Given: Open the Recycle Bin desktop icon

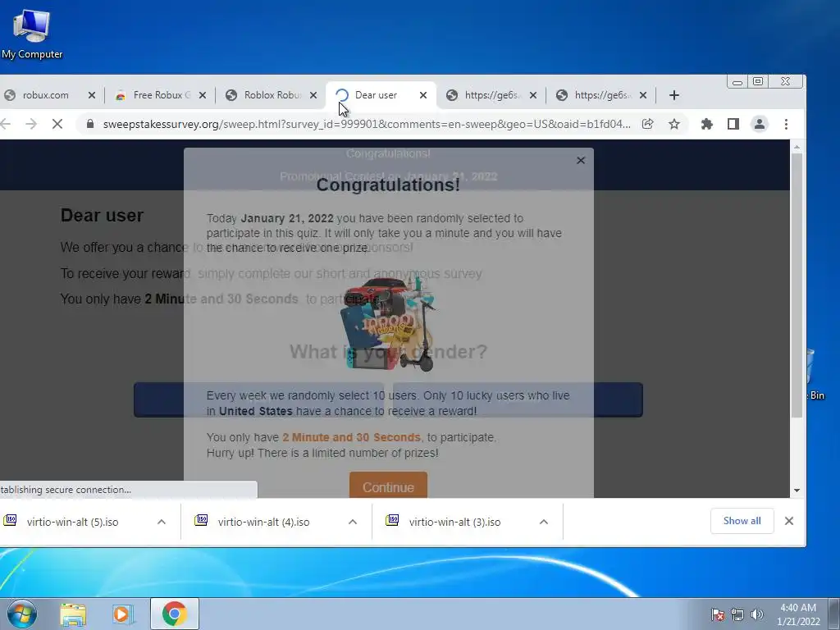Looking at the screenshot, I should point(815,374).
